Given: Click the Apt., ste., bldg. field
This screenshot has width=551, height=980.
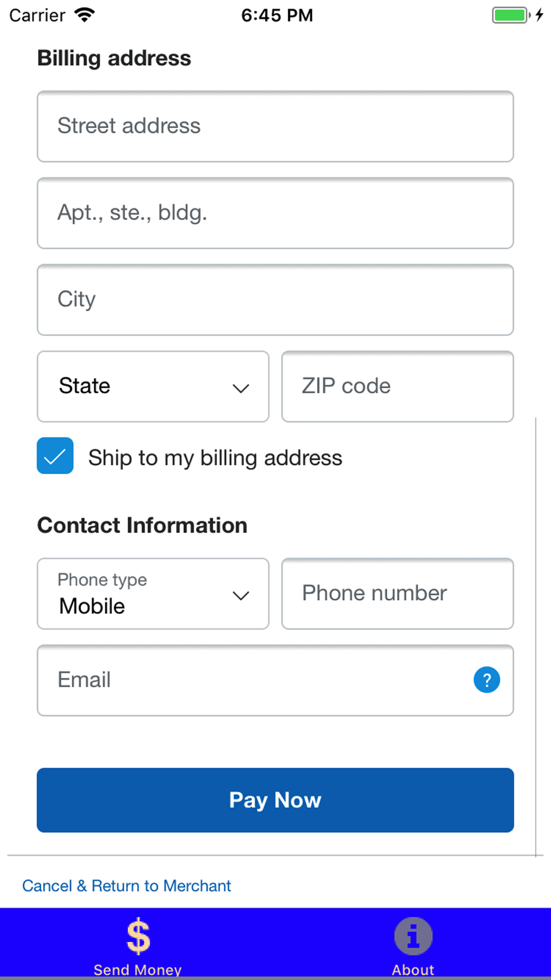Looking at the screenshot, I should point(275,213).
